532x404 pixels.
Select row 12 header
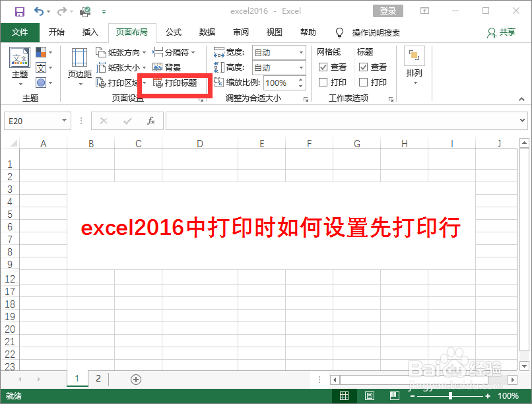coord(10,279)
